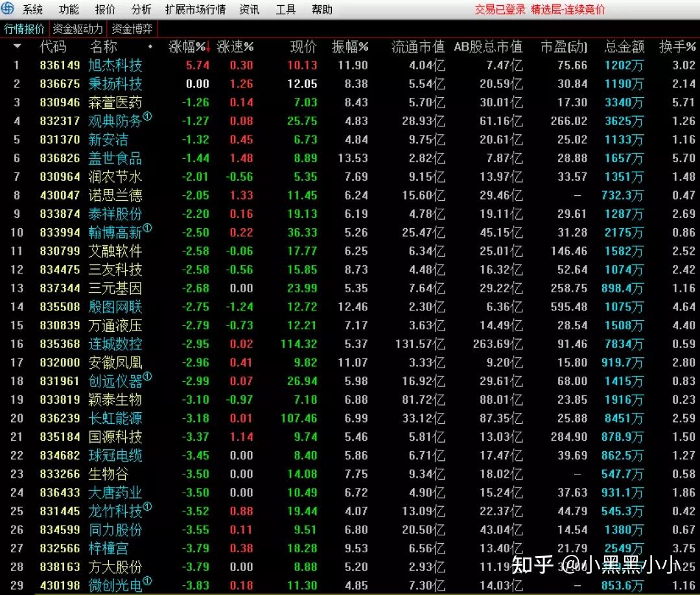Click stock code 836149
Image resolution: width=700 pixels, height=595 pixels.
pos(60,65)
